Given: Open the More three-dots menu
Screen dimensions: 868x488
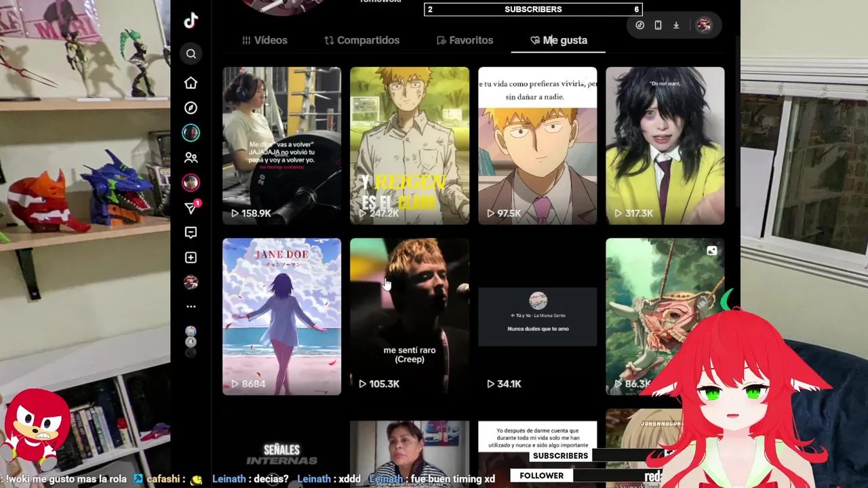Looking at the screenshot, I should point(191,306).
